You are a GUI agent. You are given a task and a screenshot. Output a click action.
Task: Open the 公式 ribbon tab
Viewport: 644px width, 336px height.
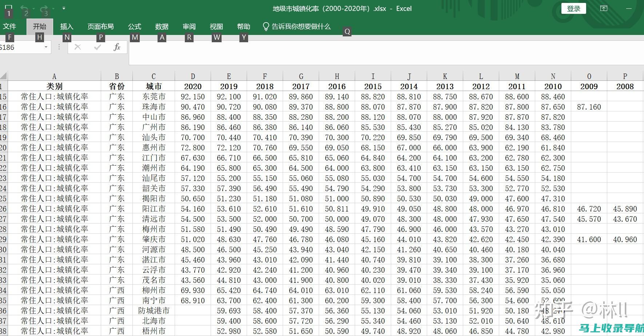pos(134,27)
